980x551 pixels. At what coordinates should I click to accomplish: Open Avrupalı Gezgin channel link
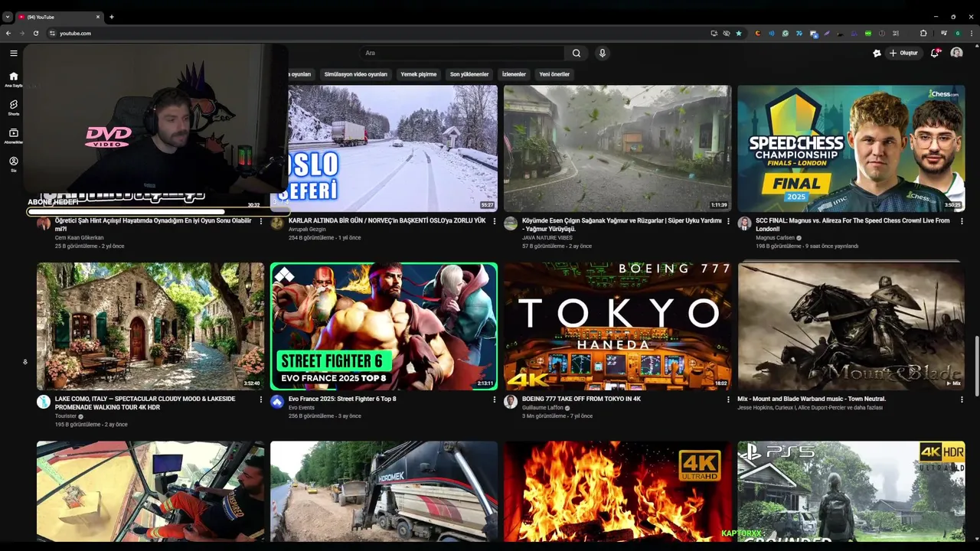coord(307,229)
